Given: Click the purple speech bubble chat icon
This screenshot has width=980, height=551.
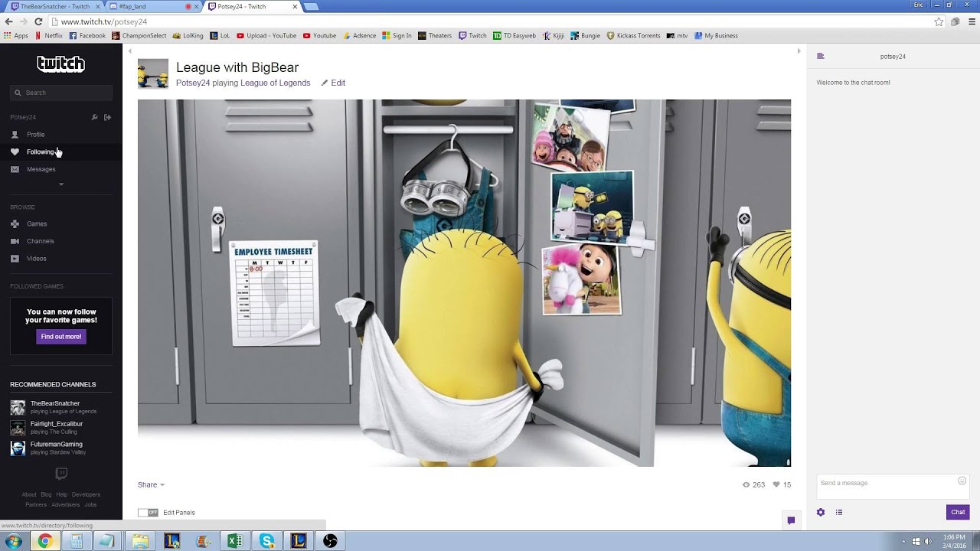Looking at the screenshot, I should pos(791,520).
